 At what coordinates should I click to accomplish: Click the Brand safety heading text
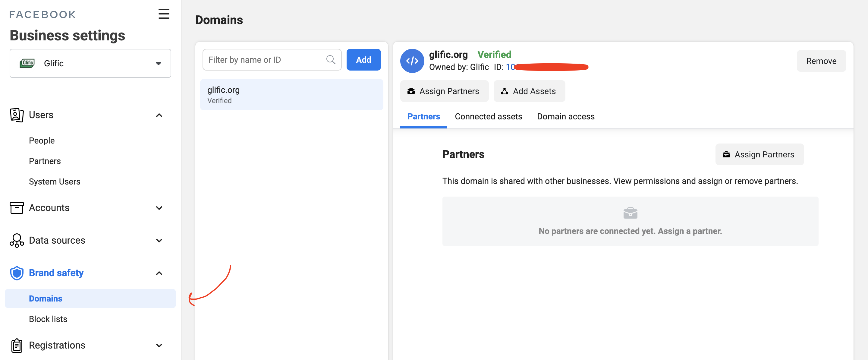pos(56,273)
